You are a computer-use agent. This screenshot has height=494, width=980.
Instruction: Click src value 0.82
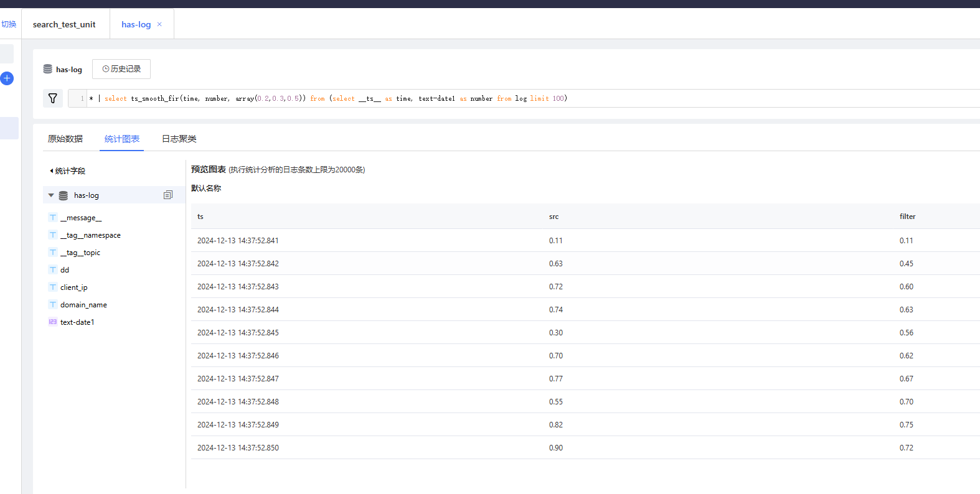555,425
